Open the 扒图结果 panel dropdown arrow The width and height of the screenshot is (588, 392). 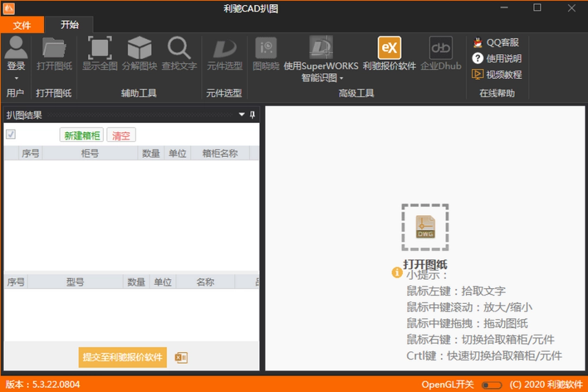pos(241,115)
